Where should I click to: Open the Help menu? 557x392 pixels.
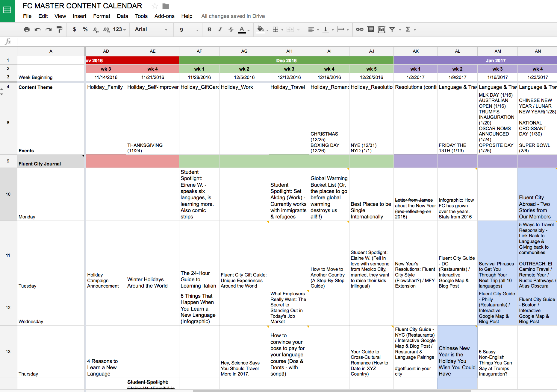pyautogui.click(x=187, y=16)
